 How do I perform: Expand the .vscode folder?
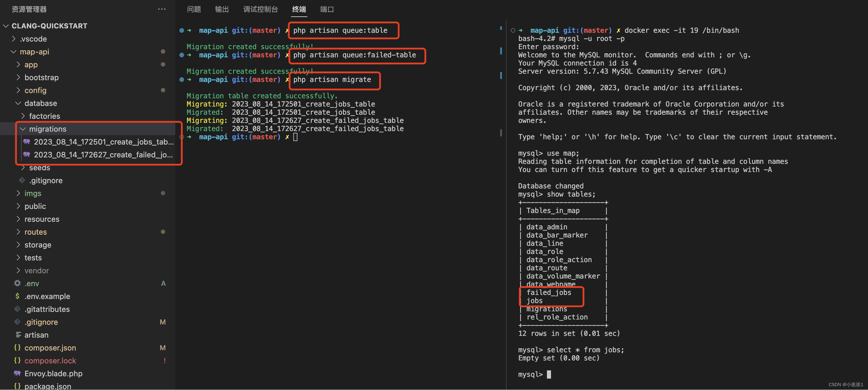pyautogui.click(x=14, y=39)
